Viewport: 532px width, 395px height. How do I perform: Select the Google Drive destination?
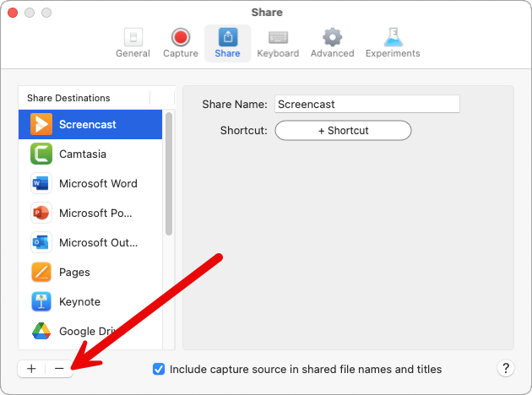[89, 332]
